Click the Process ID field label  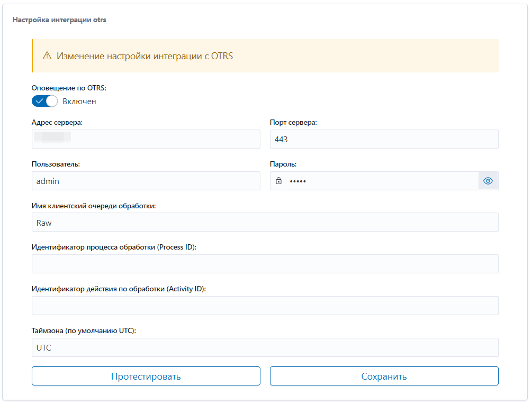(114, 247)
